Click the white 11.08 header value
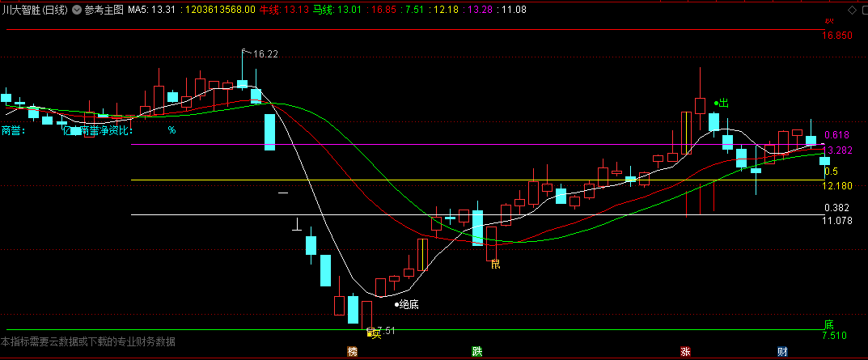The image size is (868, 360). 514,10
